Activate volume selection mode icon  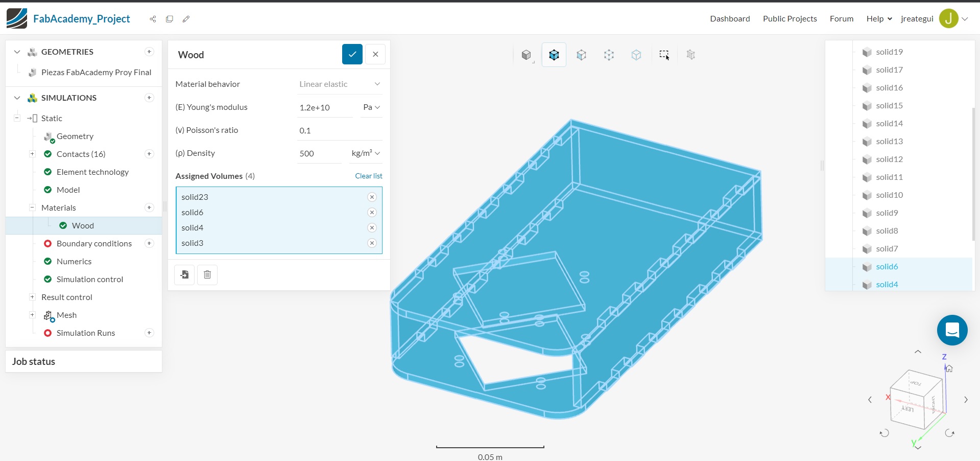pos(554,55)
